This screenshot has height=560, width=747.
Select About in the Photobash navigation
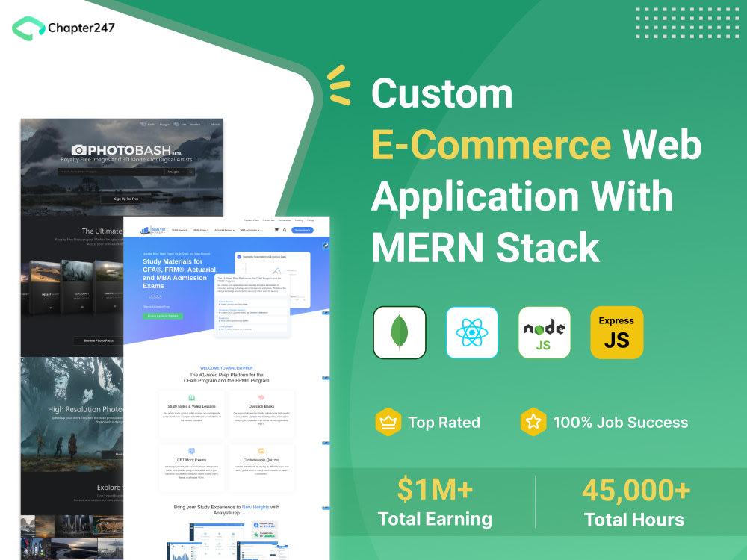[214, 124]
